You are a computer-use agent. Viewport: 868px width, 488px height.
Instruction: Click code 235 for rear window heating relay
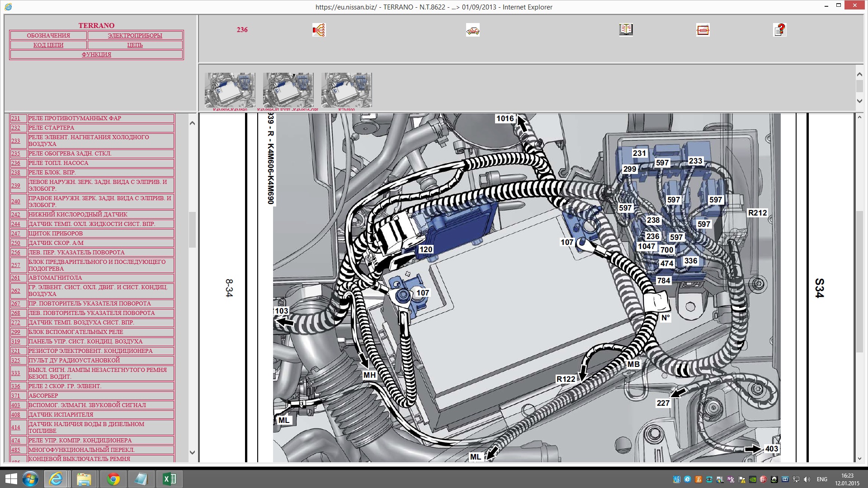coord(16,154)
